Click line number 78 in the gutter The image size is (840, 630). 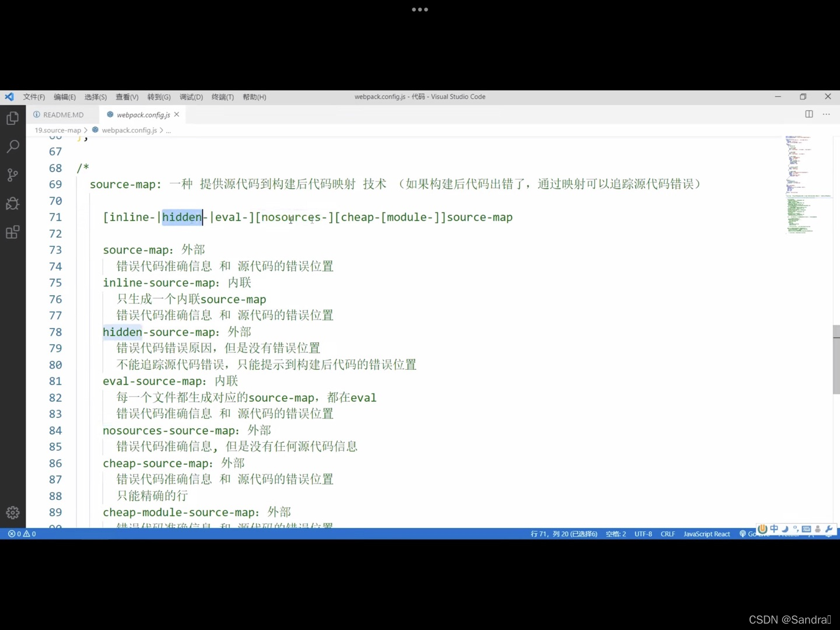tap(55, 332)
